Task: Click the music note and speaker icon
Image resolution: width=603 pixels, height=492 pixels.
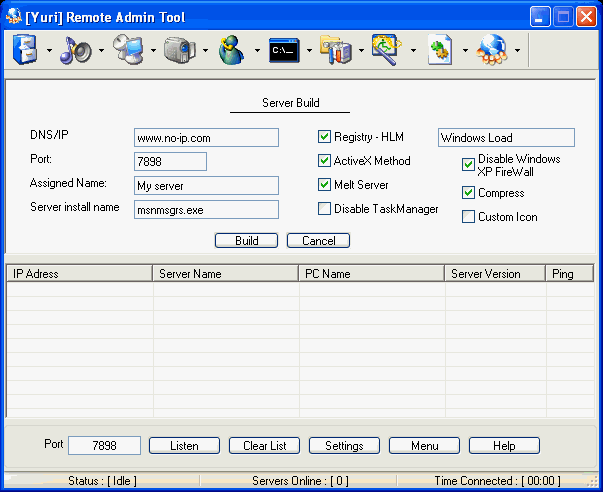Action: (76, 49)
